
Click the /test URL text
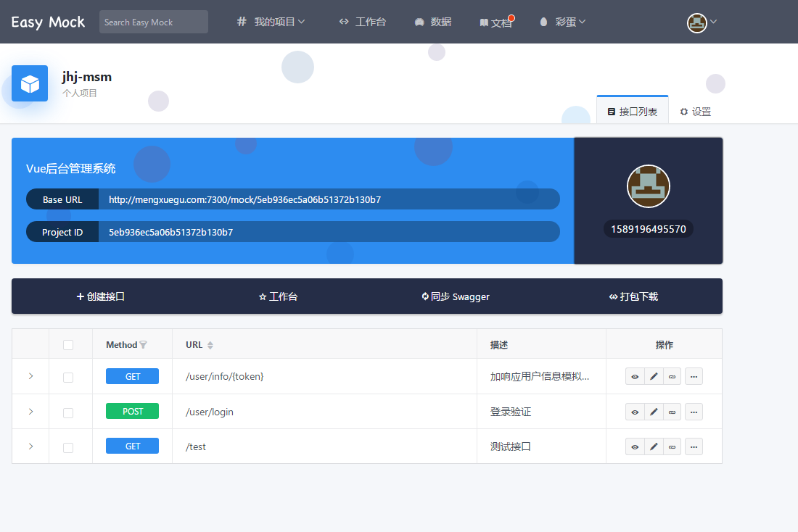click(196, 446)
